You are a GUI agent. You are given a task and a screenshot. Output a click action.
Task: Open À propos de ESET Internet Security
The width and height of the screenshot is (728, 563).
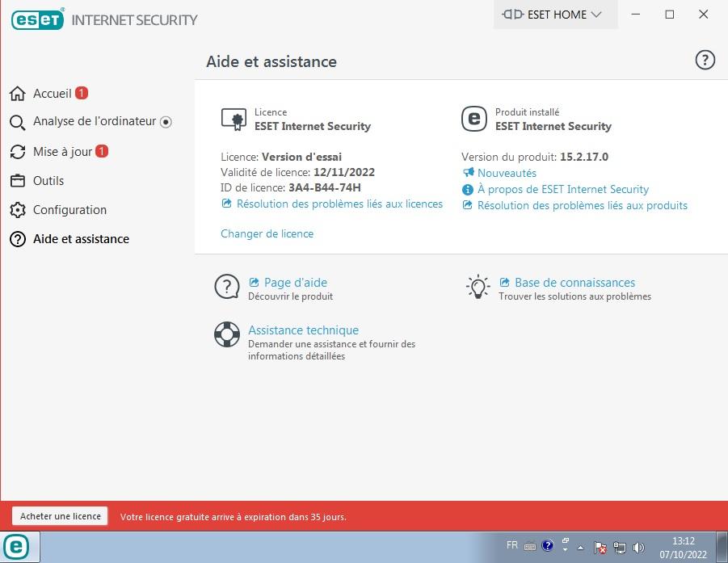tap(562, 189)
